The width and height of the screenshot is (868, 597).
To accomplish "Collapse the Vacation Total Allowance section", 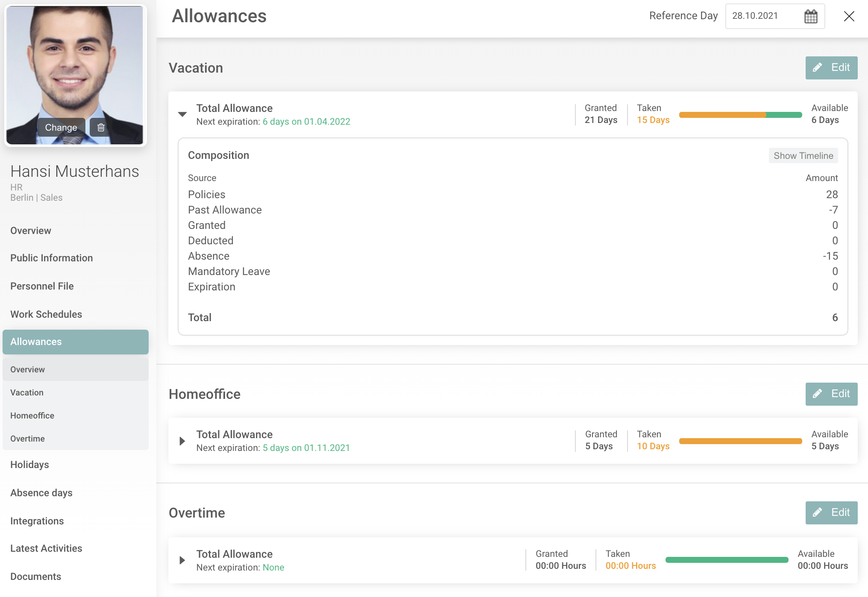I will click(x=182, y=114).
